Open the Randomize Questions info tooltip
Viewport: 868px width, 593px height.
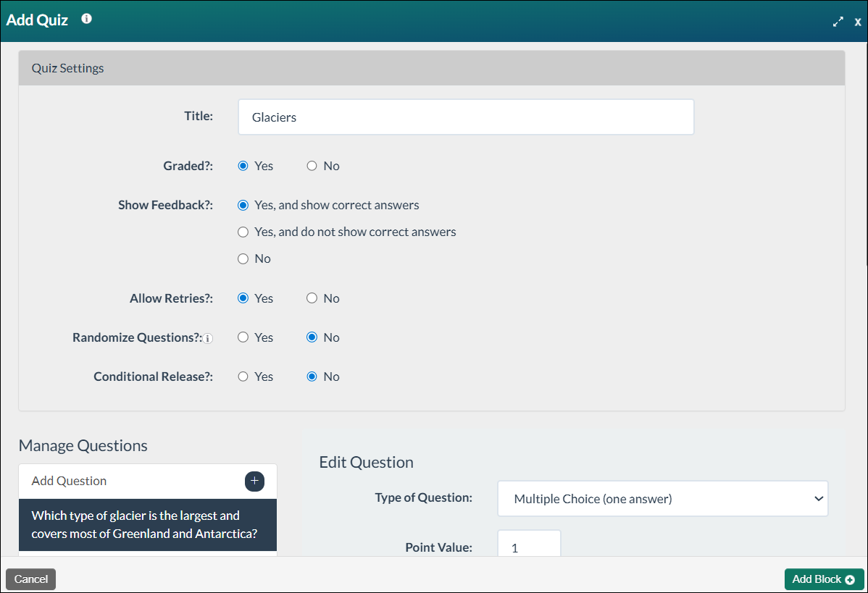coord(208,338)
